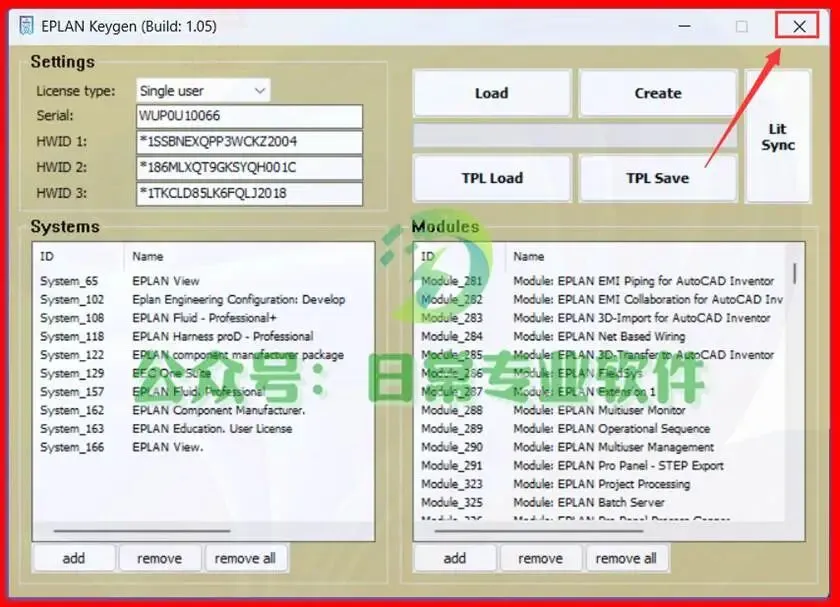Select EPLAN 3D-Import for AutoCAD Inventor module
840x607 pixels.
tap(600, 318)
